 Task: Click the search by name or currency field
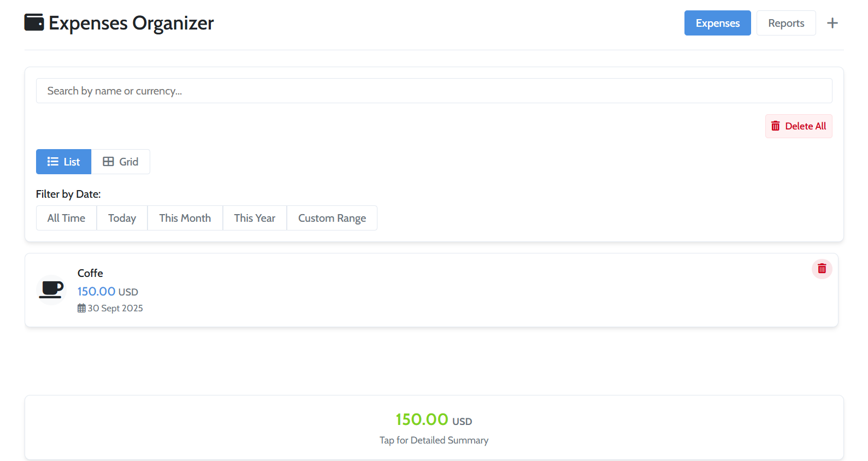434,91
